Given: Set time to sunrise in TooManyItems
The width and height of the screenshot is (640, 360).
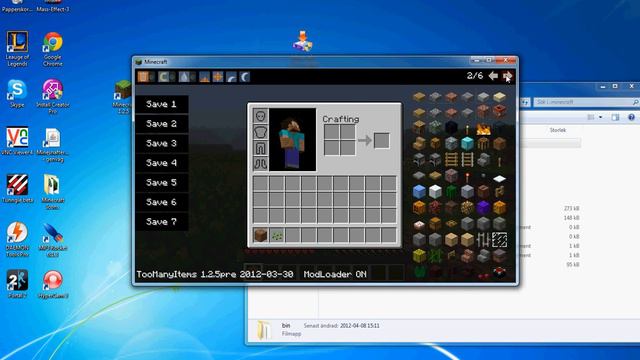Looking at the screenshot, I should click(204, 76).
